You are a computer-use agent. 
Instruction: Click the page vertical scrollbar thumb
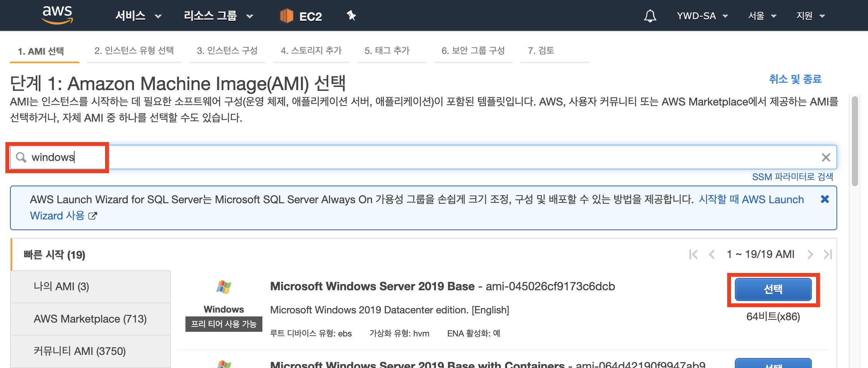pos(855,141)
